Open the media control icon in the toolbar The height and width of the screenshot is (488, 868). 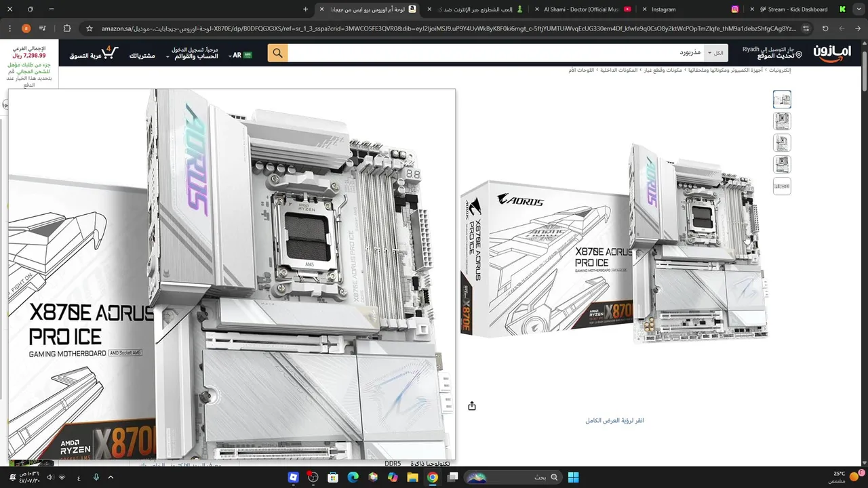coord(43,28)
